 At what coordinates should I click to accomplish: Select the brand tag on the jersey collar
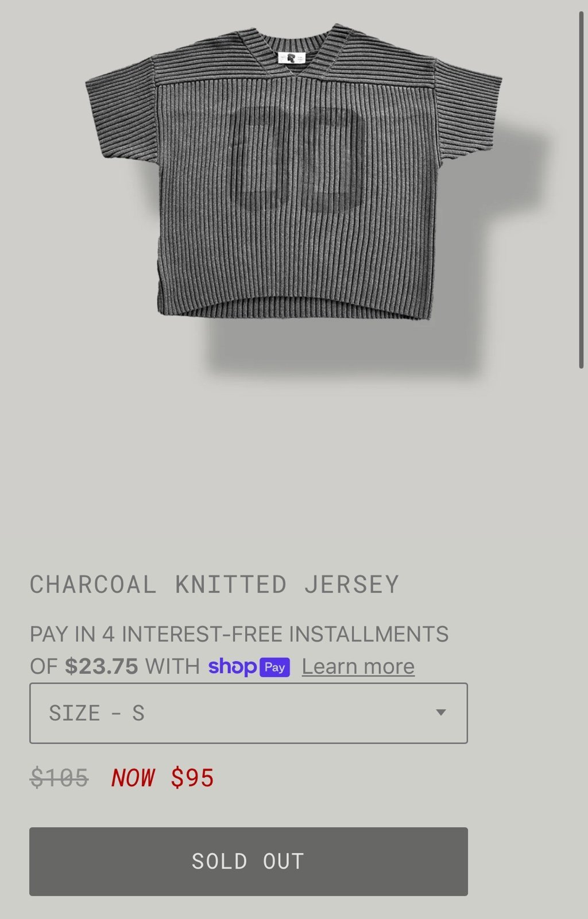(291, 58)
